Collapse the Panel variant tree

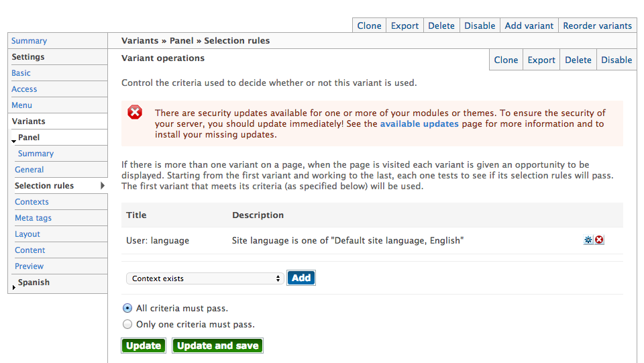point(13,142)
